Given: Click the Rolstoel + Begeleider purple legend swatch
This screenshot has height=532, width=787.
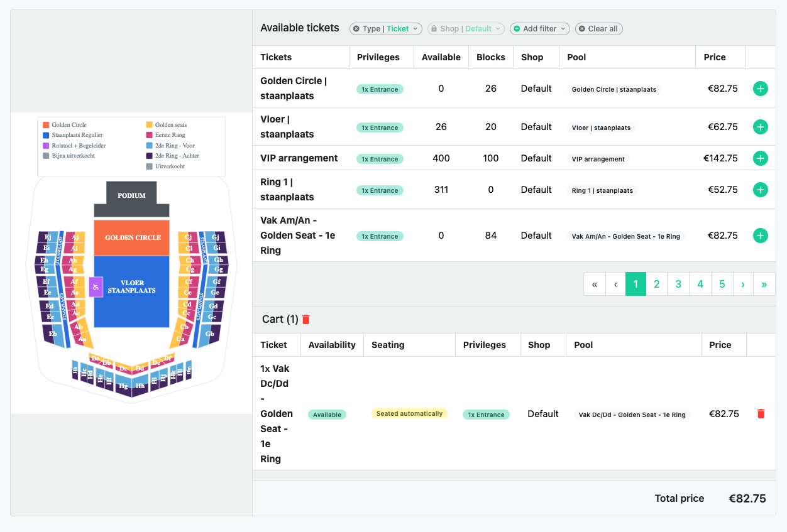Looking at the screenshot, I should click(x=45, y=145).
